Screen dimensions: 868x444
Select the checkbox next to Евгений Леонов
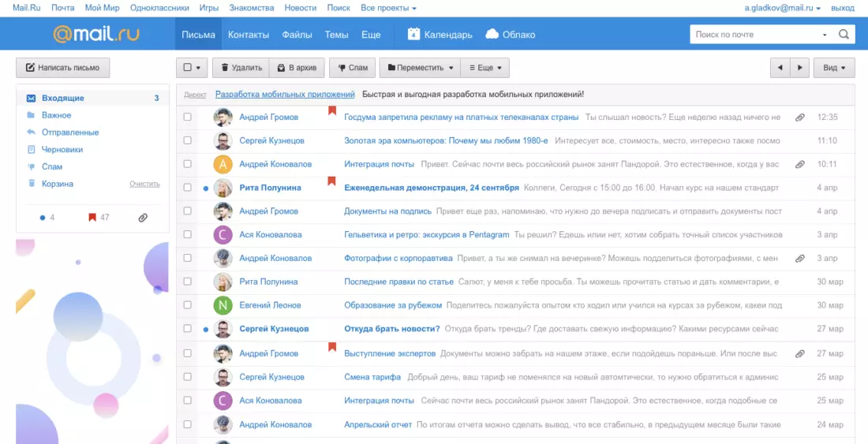[188, 305]
